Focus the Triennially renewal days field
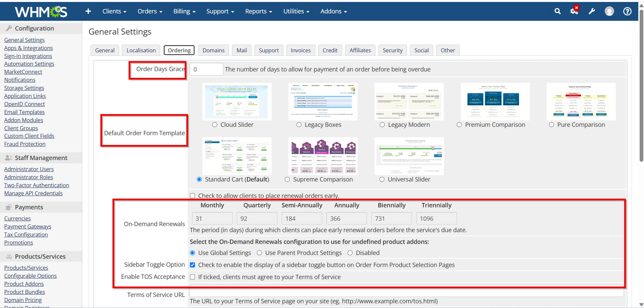 coord(436,218)
